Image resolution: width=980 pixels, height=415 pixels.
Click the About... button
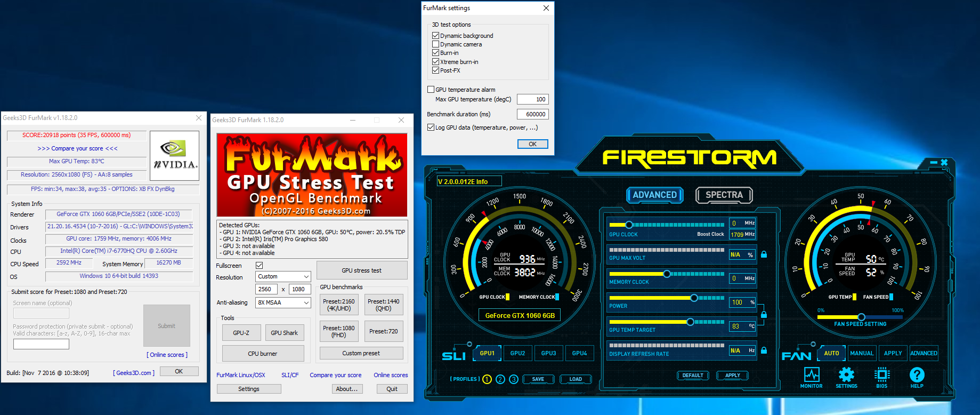coord(347,389)
